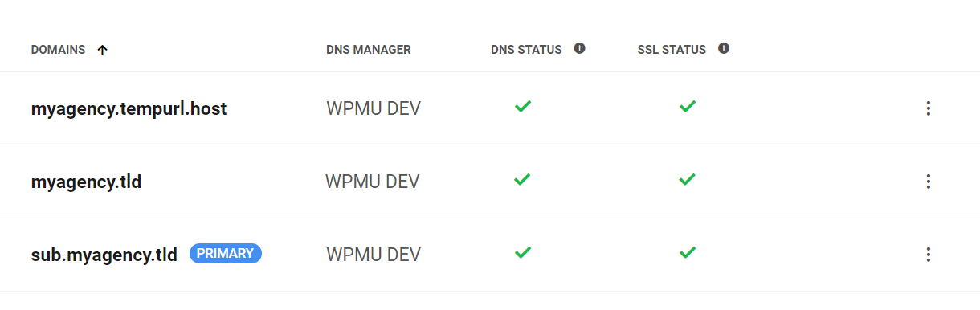
Task: Select the myagency.tempurl.host domain name
Action: 129,109
